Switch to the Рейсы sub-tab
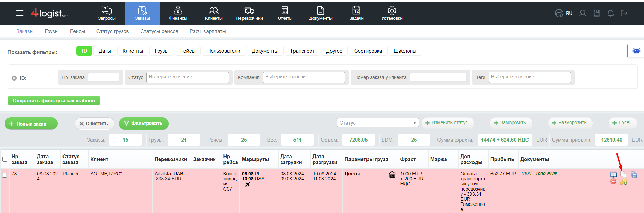Image resolution: width=644 pixels, height=213 pixels. pos(77,31)
